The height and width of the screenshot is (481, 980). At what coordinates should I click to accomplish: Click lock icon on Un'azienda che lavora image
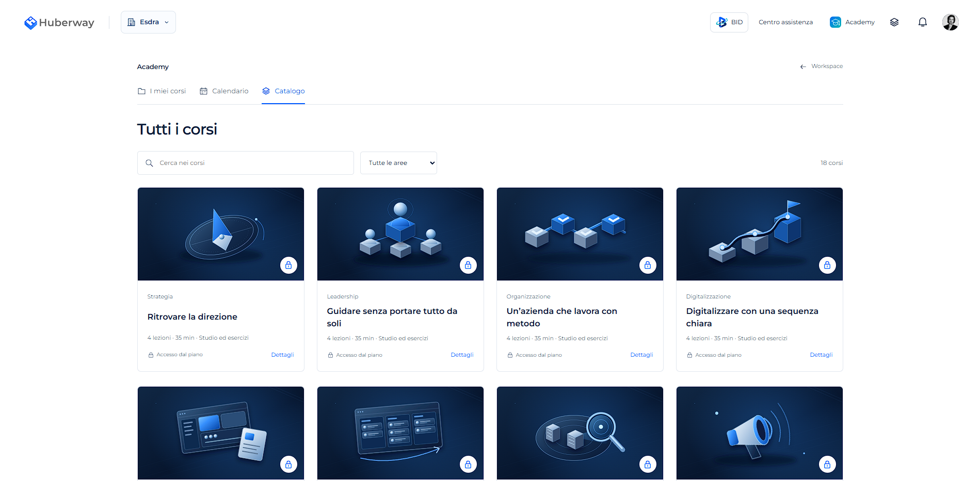click(648, 265)
